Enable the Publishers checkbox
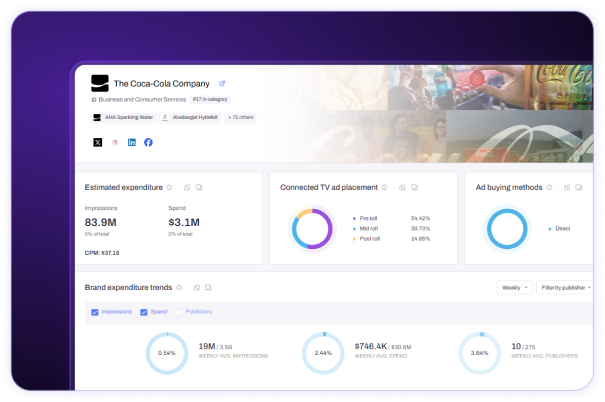Image resolution: width=605 pixels, height=402 pixels. tap(179, 312)
